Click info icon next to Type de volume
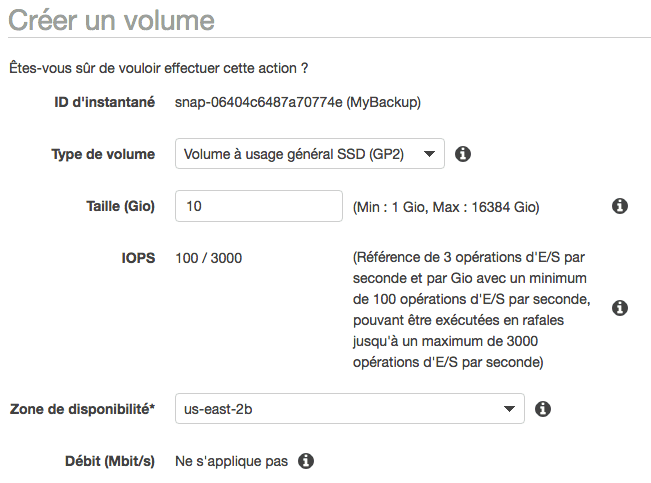 (463, 154)
